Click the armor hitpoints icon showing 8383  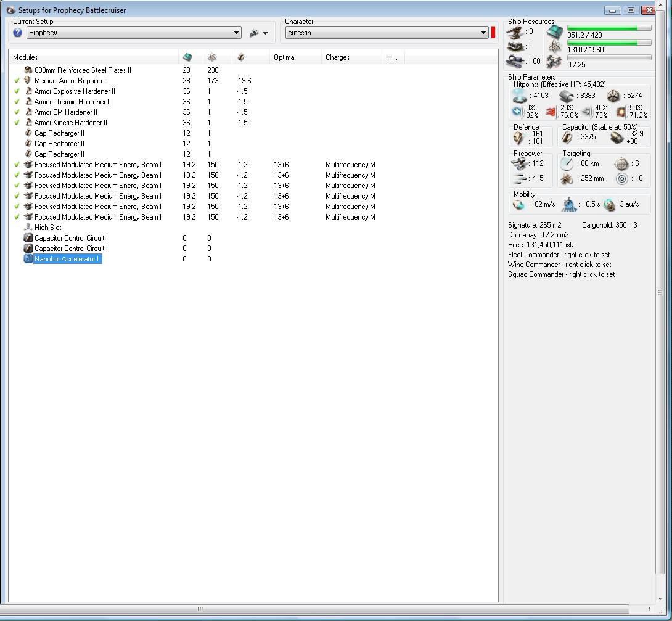coord(567,96)
